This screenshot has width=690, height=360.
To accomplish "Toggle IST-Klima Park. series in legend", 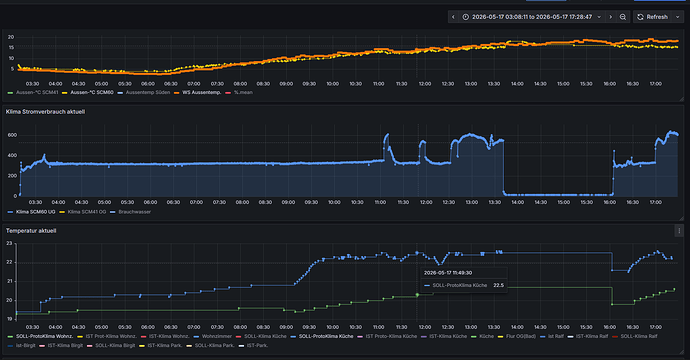I will coord(165,345).
